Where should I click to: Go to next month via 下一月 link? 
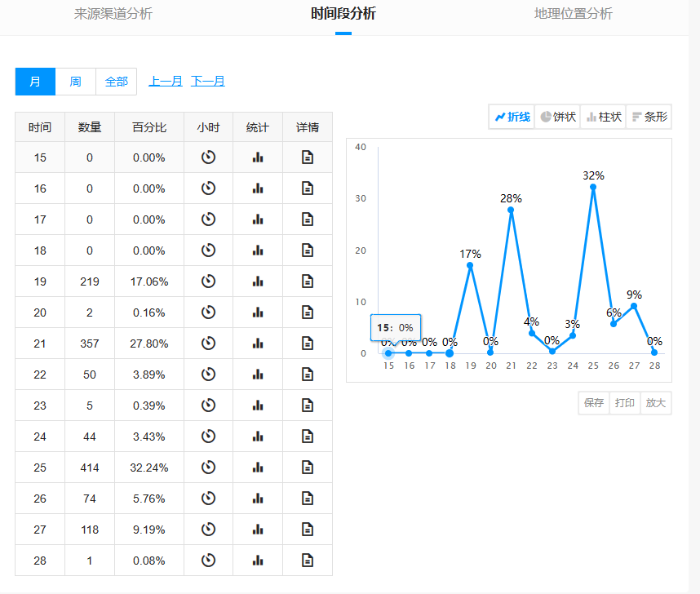tap(207, 82)
